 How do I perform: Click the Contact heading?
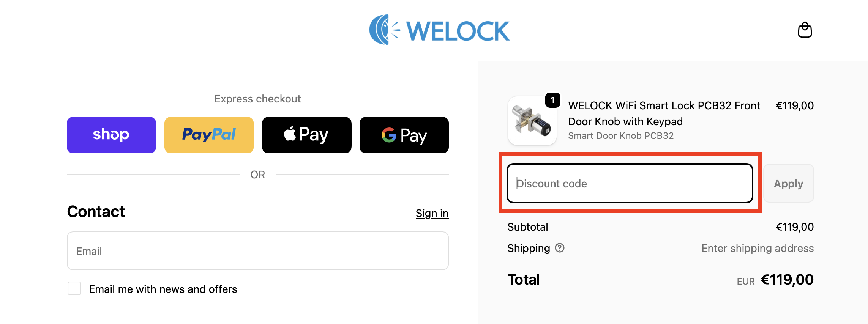[x=96, y=212]
